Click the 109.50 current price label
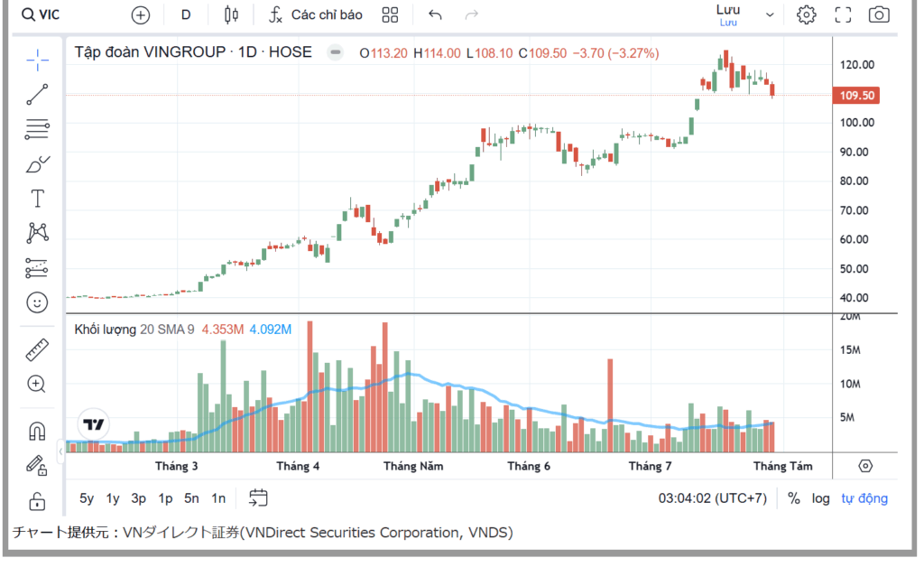The width and height of the screenshot is (924, 567). (x=856, y=96)
